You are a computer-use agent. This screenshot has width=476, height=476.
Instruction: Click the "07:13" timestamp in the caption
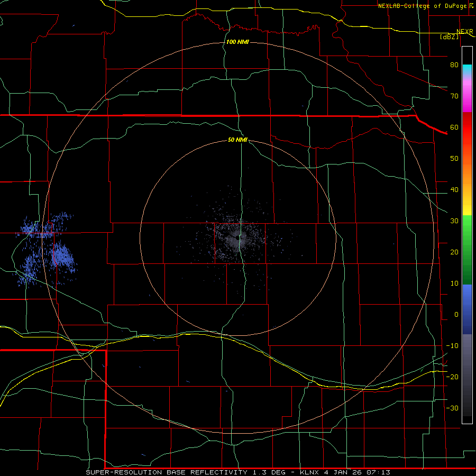pos(378,472)
